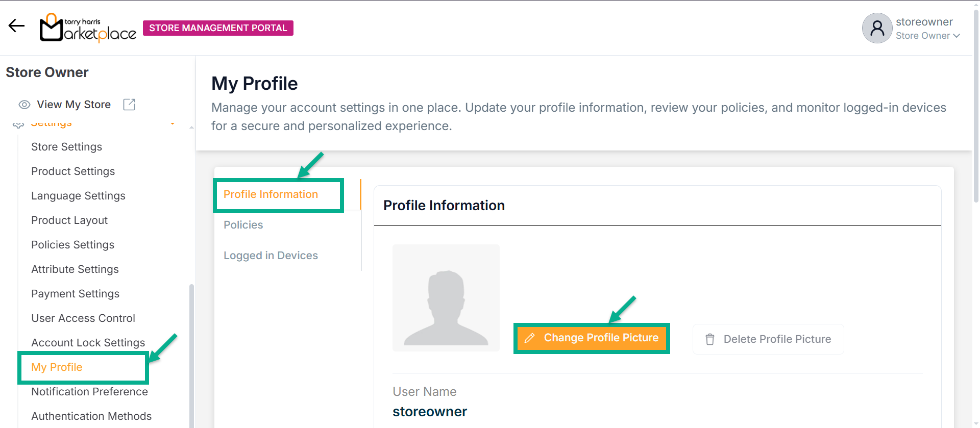This screenshot has height=428, width=980.
Task: Click the trash icon on Delete Profile Picture
Action: pyautogui.click(x=710, y=339)
